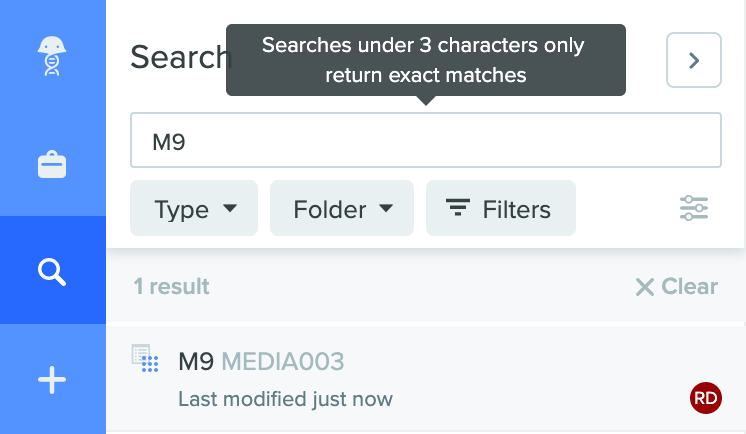
Task: Open search settings sliders icon
Action: [694, 208]
